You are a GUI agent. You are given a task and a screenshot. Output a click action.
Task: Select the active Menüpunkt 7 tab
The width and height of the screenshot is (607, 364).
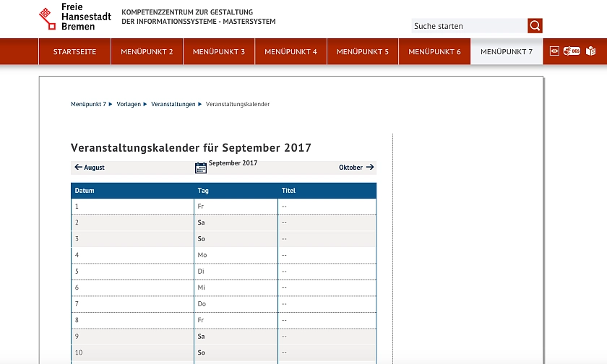pos(507,51)
